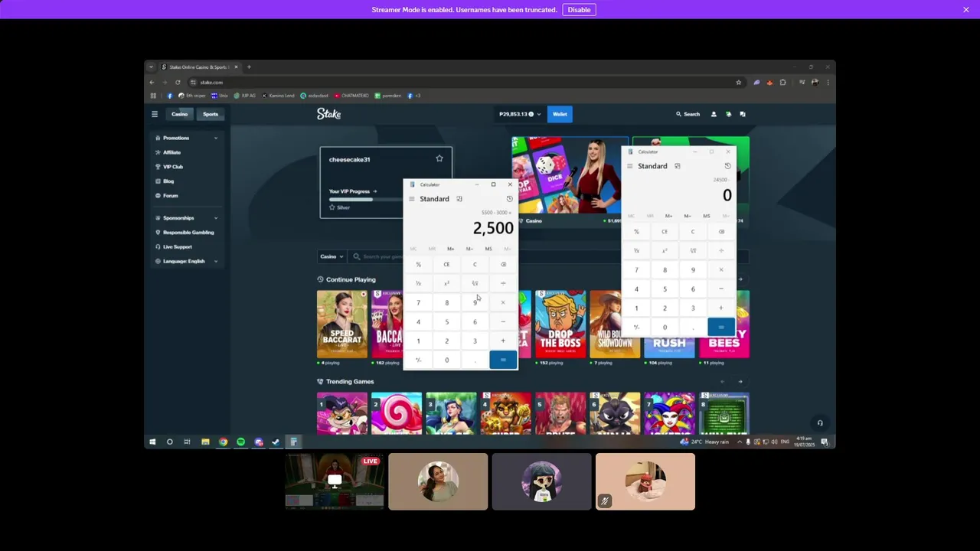
Task: Expand the Promotions sidebar section
Action: pos(187,138)
